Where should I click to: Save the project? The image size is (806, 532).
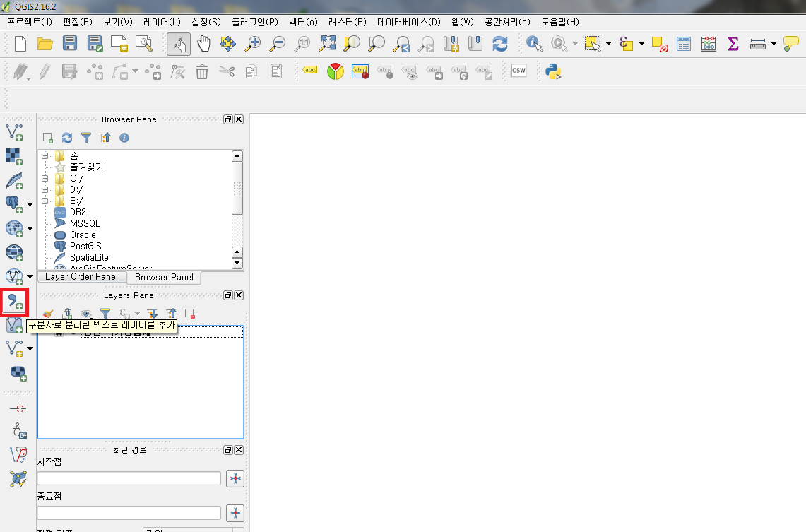tap(70, 44)
